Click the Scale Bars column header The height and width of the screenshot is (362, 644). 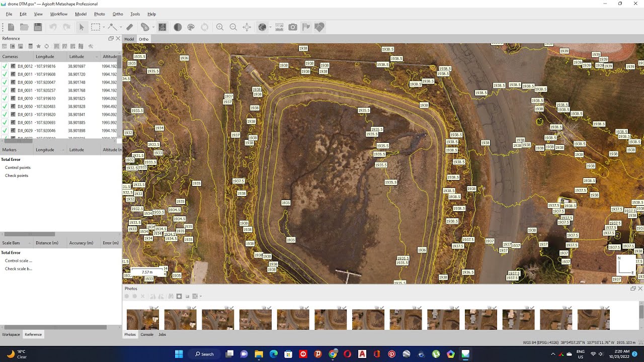[x=17, y=243]
